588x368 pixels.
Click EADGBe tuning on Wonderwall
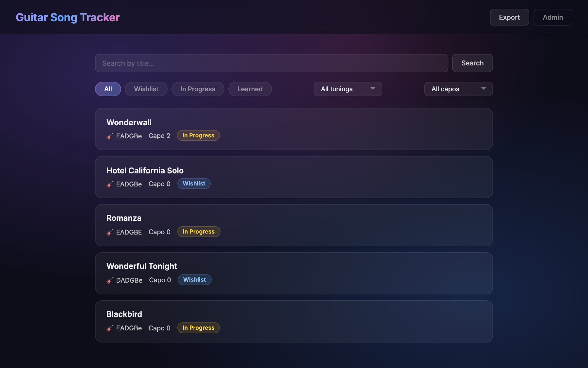point(129,136)
